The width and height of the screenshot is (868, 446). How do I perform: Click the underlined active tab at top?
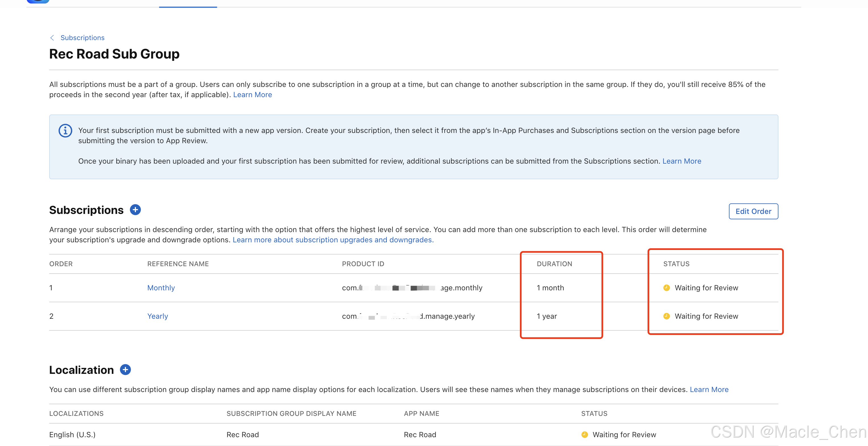pos(188,4)
